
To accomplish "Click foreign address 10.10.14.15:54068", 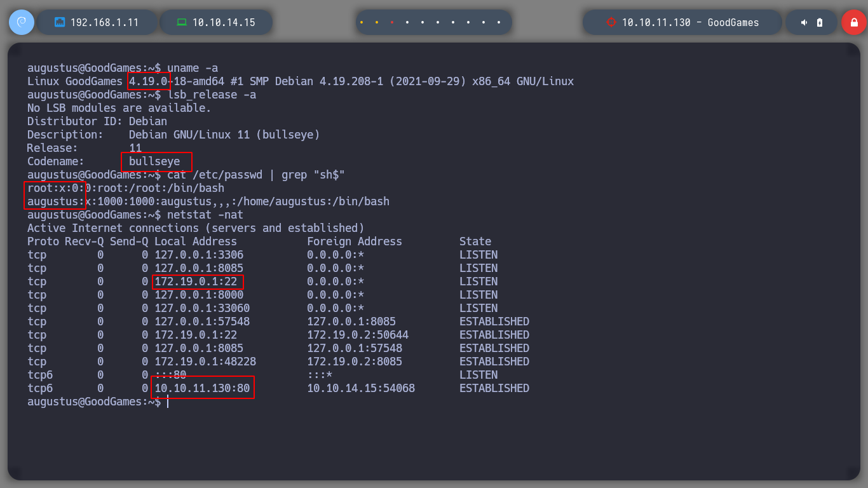I will (x=361, y=388).
